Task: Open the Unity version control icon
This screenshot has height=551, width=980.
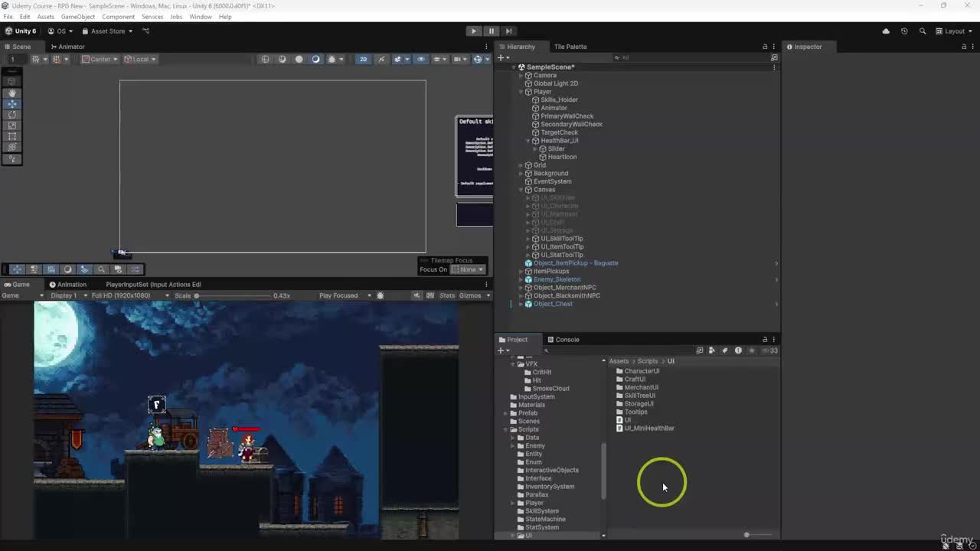Action: click(x=145, y=31)
